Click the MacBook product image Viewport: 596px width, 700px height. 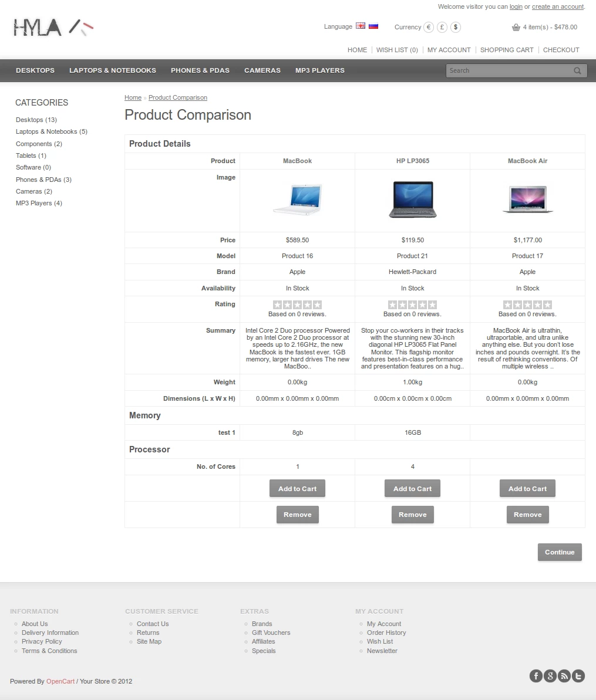coord(298,199)
